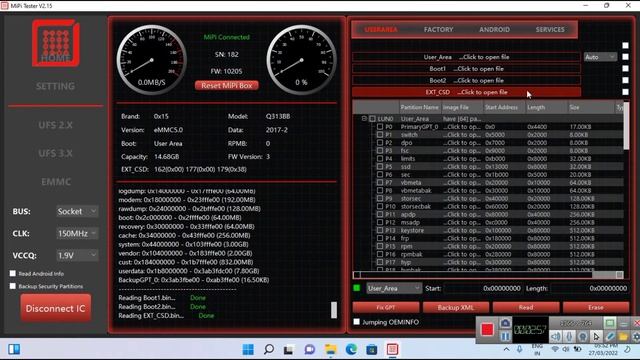Enable Read Android Info checkbox
This screenshot has width=640, height=360.
tap(13, 273)
